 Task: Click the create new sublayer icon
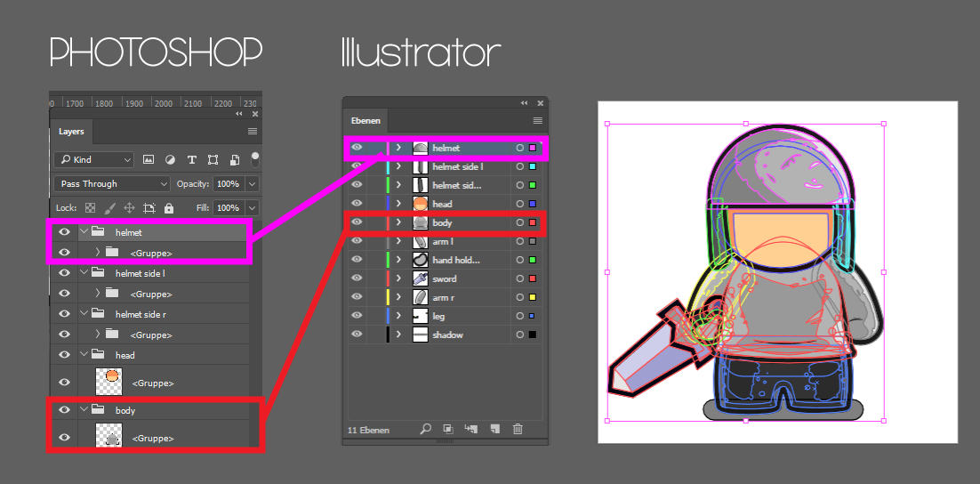click(471, 429)
